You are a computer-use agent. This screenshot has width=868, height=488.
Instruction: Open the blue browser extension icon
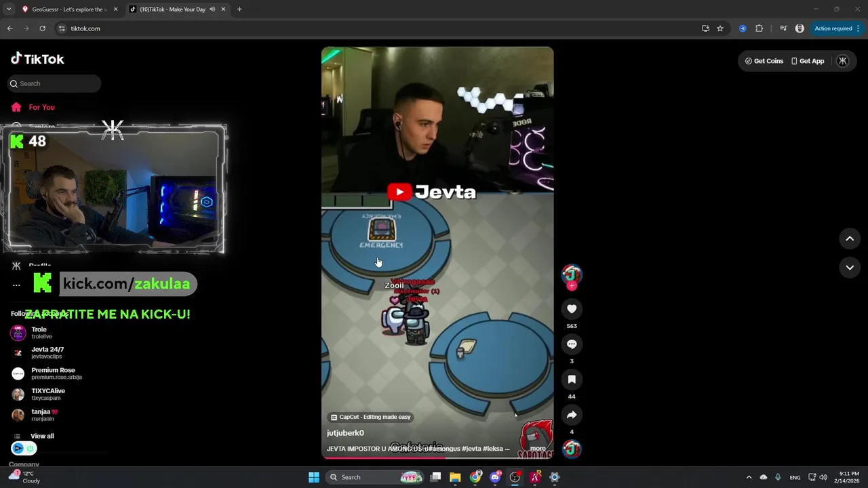click(x=743, y=28)
